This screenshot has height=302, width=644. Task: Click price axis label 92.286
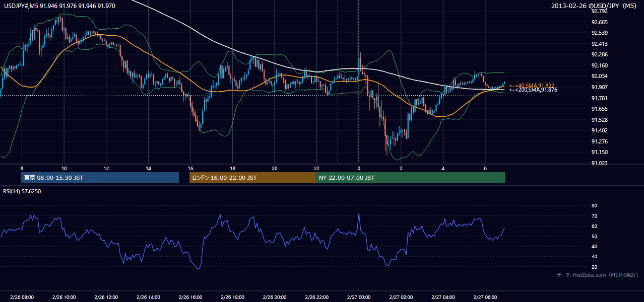pos(600,54)
